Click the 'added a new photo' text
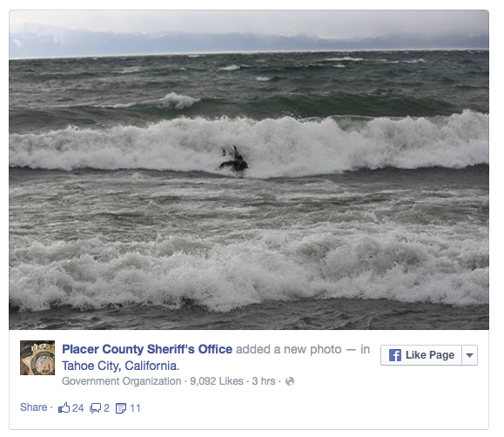The width and height of the screenshot is (504, 437). (289, 349)
